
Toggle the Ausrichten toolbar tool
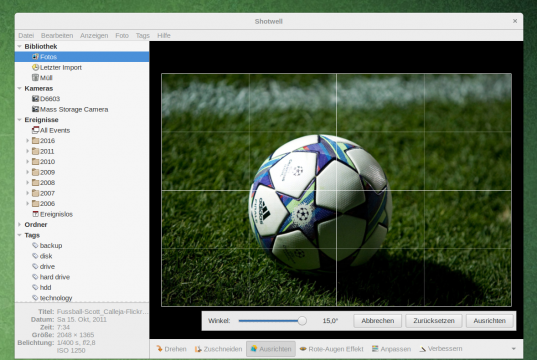pos(271,349)
